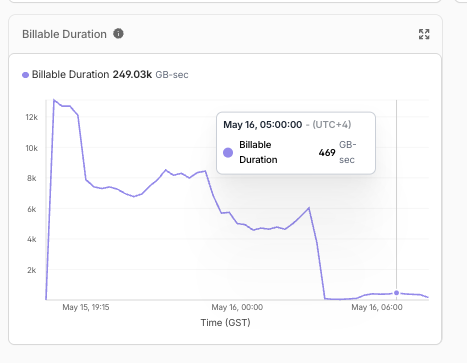Click the "May 15, 19:15" axis label

(x=86, y=307)
